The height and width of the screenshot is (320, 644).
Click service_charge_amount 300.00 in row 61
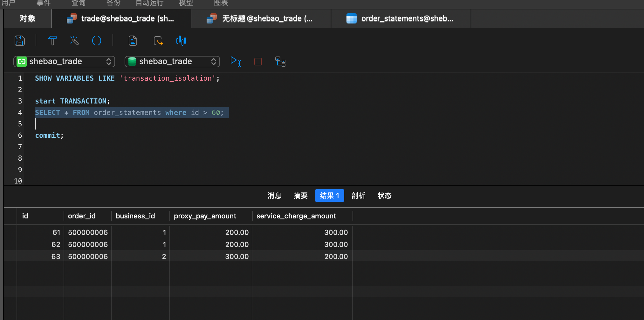point(302,232)
